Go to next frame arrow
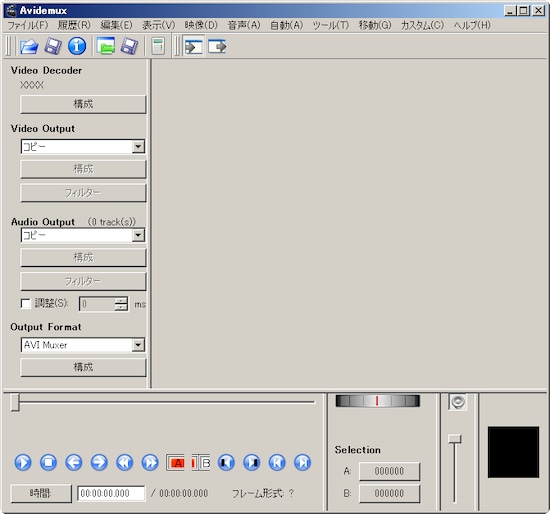The width and height of the screenshot is (550, 514). (99, 462)
